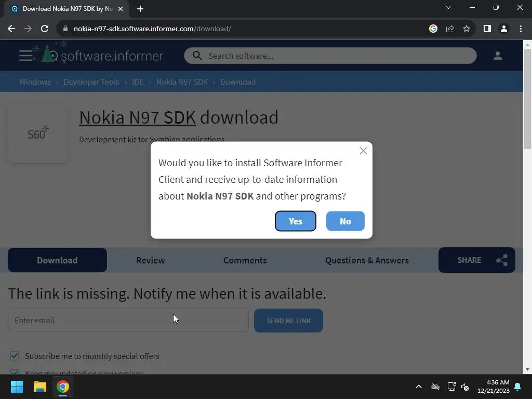The image size is (532, 399).
Task: Switch to the Review tab
Action: click(150, 260)
